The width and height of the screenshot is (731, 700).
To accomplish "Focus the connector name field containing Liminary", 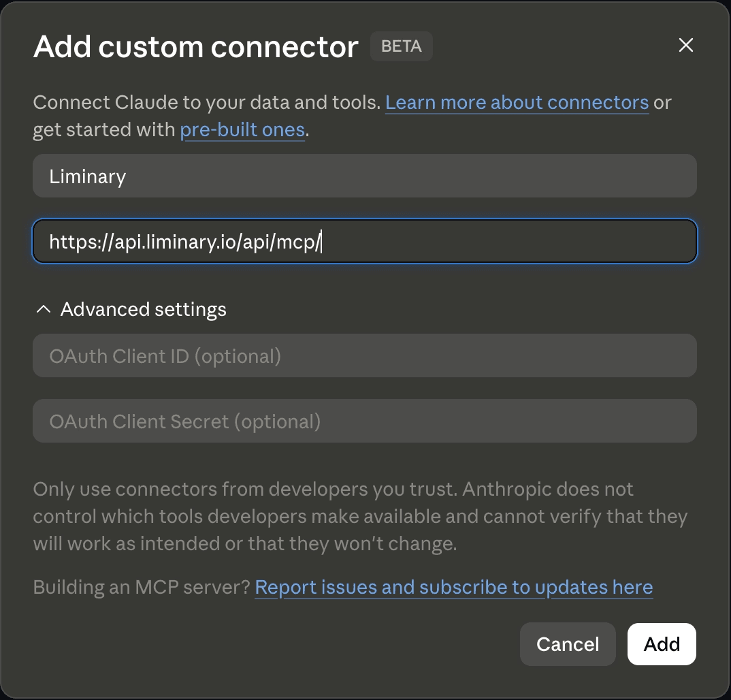I will tap(365, 176).
